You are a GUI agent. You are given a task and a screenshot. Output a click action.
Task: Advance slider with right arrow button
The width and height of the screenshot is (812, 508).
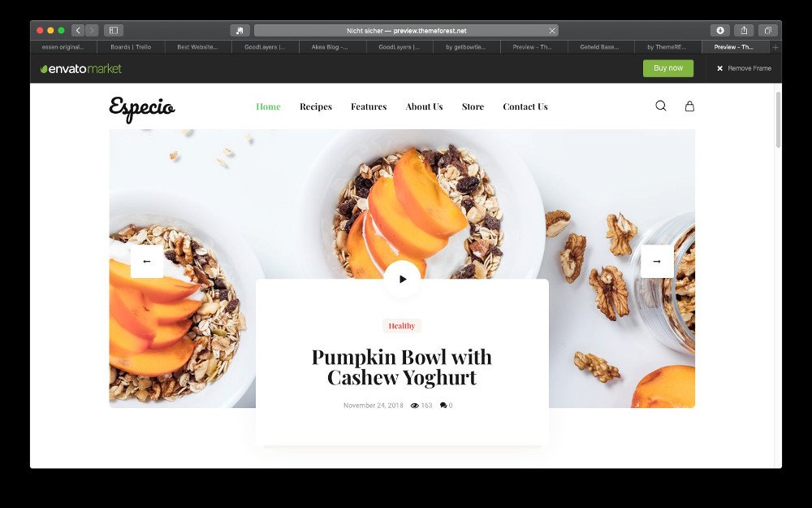pos(657,261)
